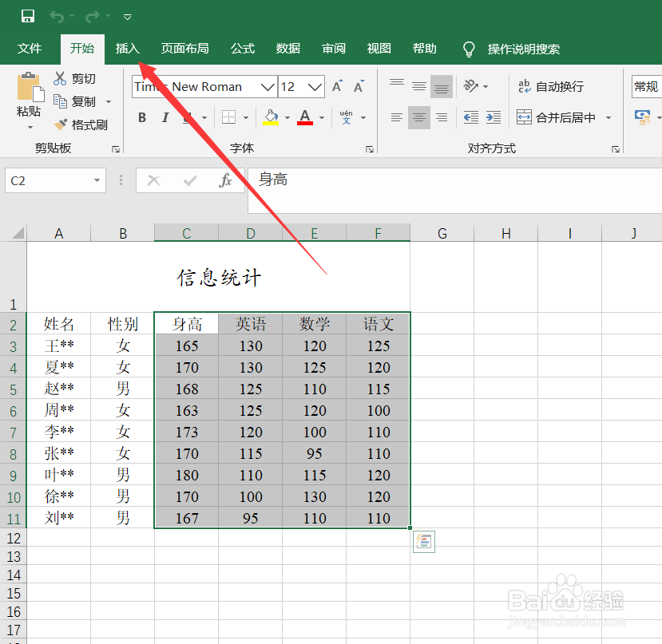Open the 剪贴板 dialog launcher
The height and width of the screenshot is (644, 662).
pyautogui.click(x=116, y=149)
